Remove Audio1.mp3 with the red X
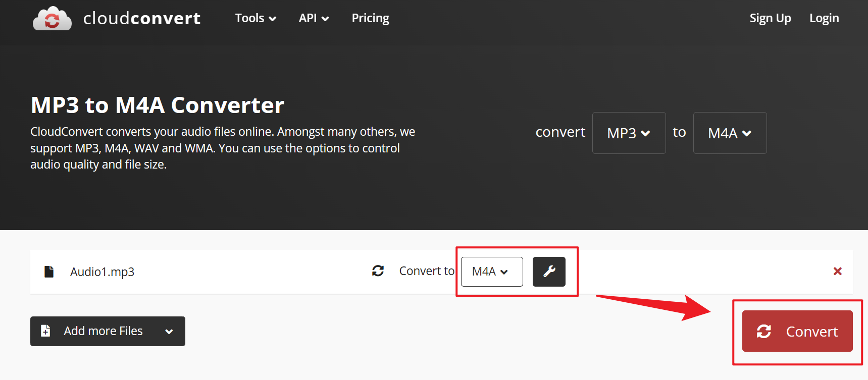The height and width of the screenshot is (380, 868). [x=837, y=272]
